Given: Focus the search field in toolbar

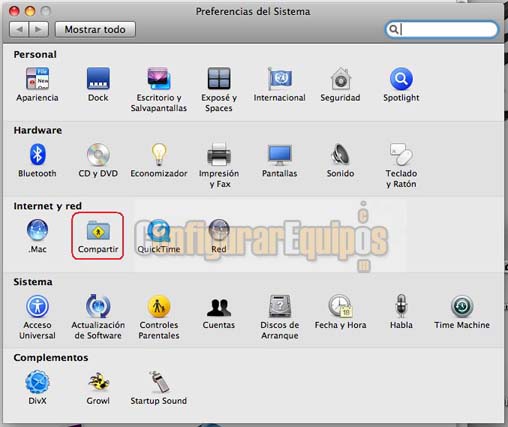Looking at the screenshot, I should 442,29.
